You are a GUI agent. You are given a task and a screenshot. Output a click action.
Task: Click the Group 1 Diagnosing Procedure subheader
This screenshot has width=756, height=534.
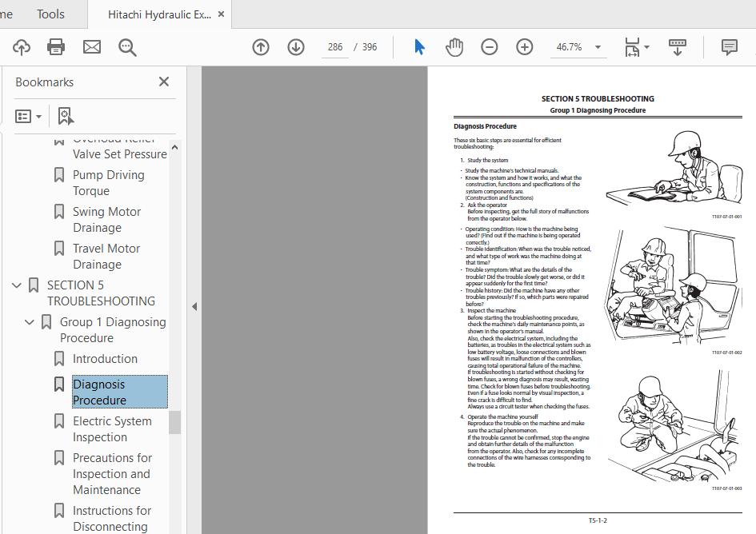tap(598, 110)
